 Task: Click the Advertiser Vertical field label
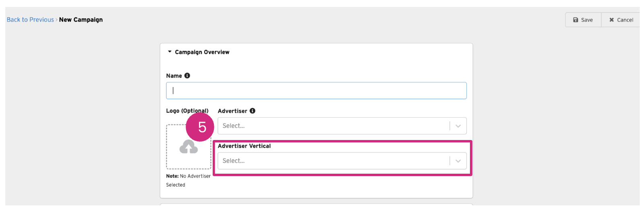coord(244,146)
